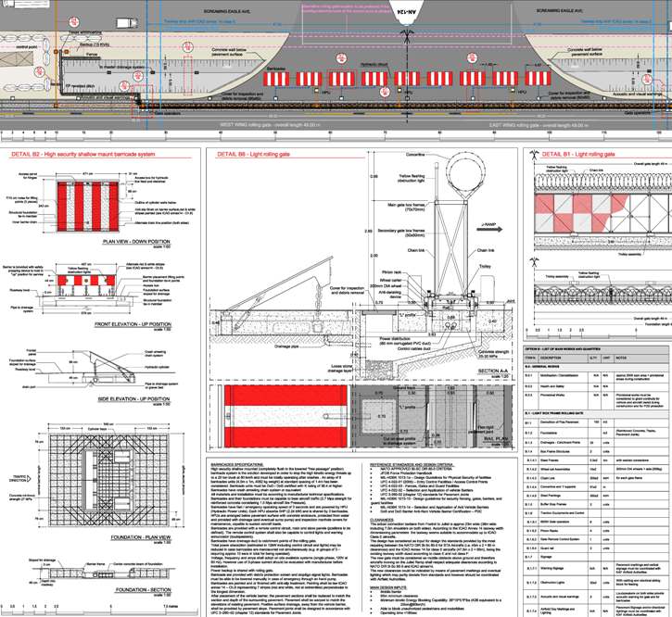Click the 'Drainage pipe' label
Image resolution: width=672 pixels, height=617 pixels.
(x=286, y=346)
